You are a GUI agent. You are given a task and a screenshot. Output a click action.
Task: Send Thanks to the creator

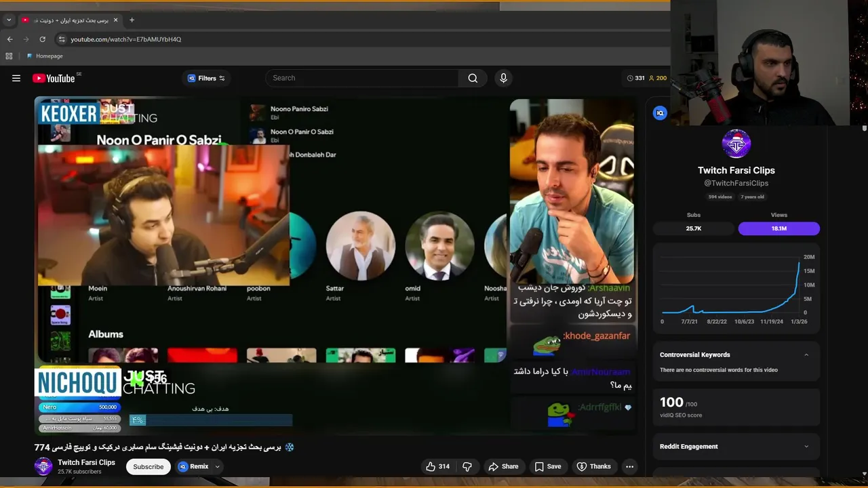point(594,466)
